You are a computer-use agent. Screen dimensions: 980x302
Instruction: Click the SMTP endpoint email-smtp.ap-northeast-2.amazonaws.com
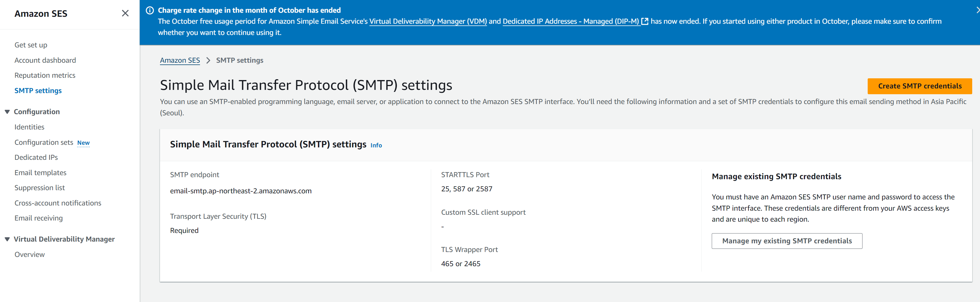241,191
